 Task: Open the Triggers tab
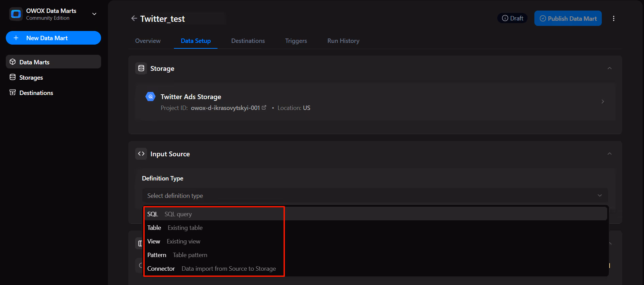[296, 41]
